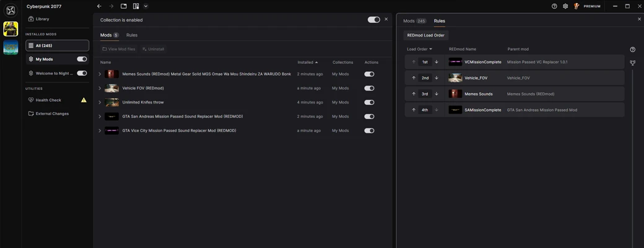Sort by the Installed column header
This screenshot has width=644, height=248.
click(x=308, y=63)
